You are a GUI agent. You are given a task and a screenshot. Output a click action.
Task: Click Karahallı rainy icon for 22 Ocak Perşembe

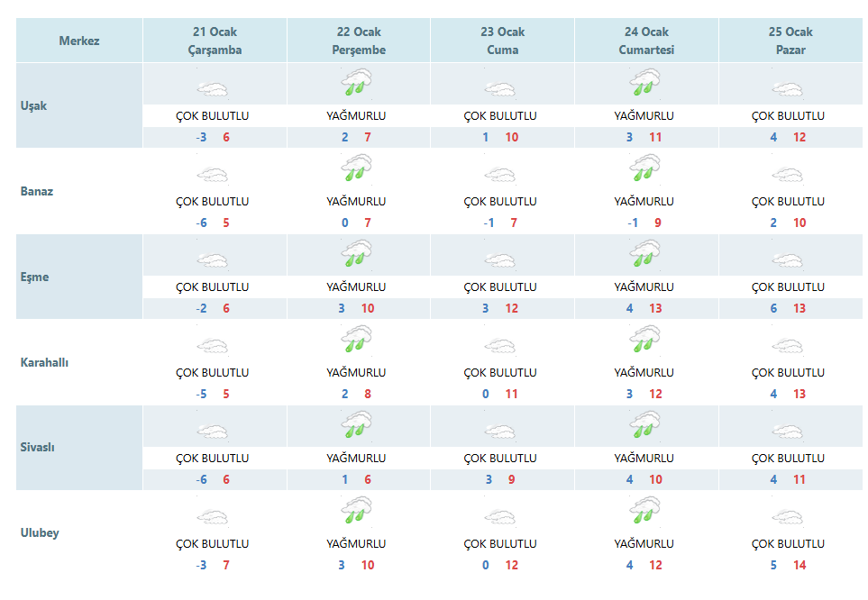click(357, 339)
